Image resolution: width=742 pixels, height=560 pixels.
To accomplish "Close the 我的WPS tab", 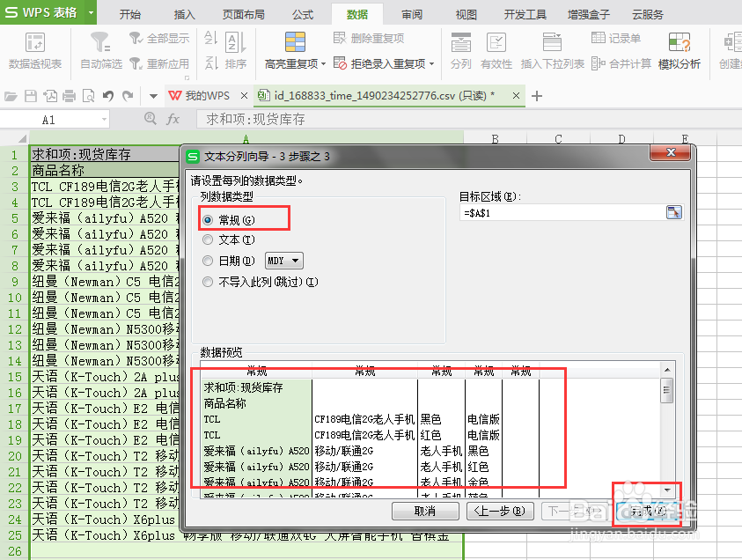I will pos(244,96).
